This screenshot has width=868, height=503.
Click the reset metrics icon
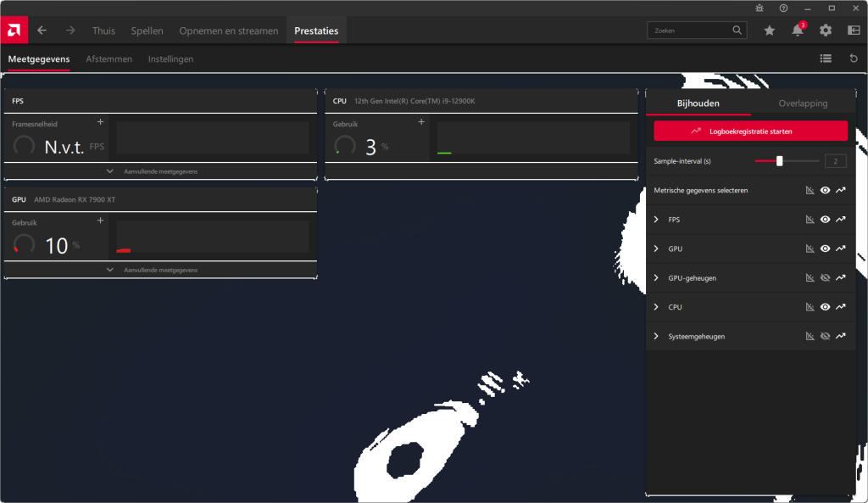(854, 59)
